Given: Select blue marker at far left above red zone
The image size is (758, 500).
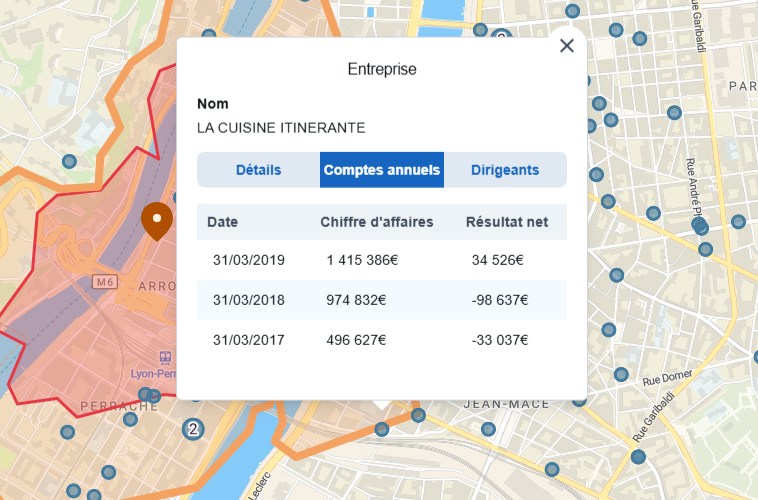Looking at the screenshot, I should pos(69,161).
